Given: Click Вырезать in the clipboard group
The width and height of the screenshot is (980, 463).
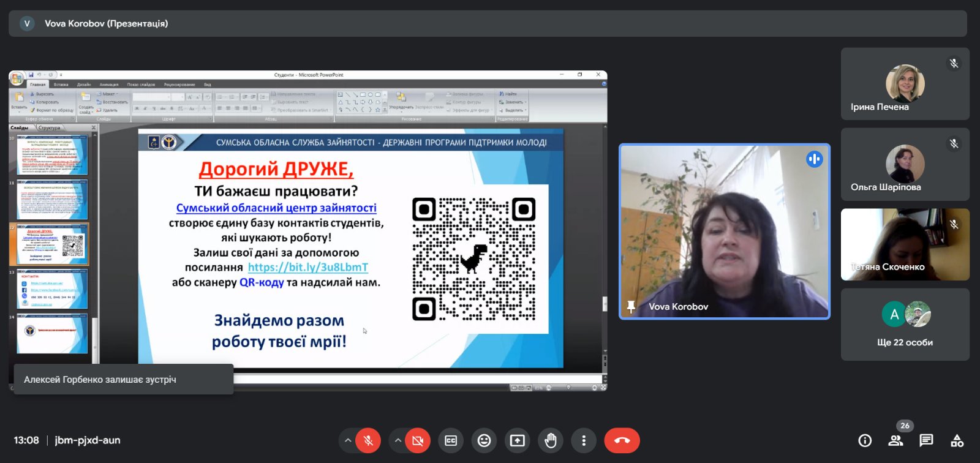Looking at the screenshot, I should click(42, 94).
